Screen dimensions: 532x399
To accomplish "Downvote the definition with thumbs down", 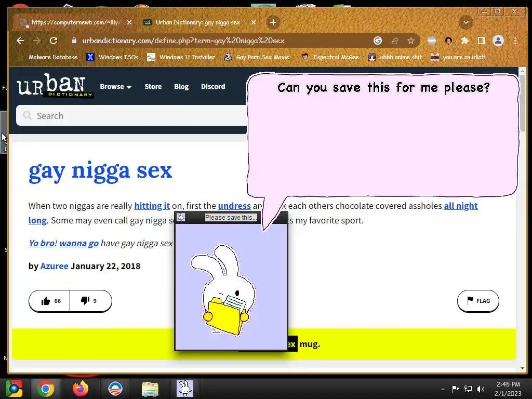I will 90,301.
